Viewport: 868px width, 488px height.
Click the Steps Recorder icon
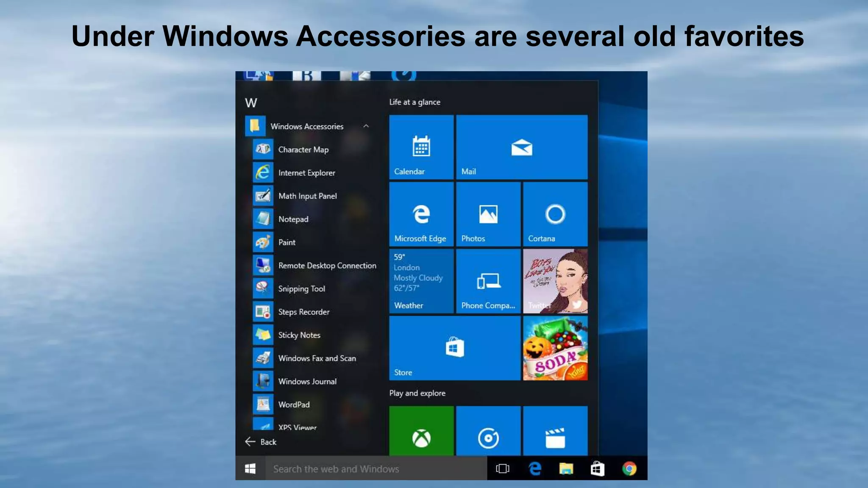[263, 312]
